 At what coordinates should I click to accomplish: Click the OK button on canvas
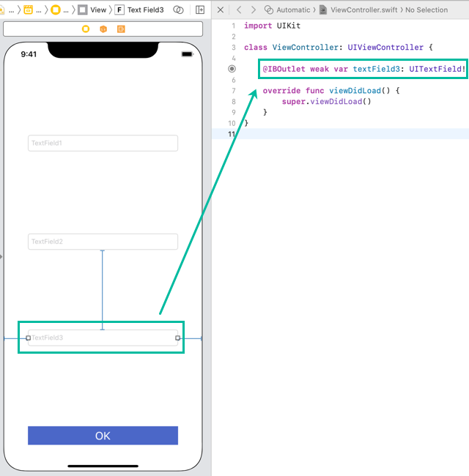[x=103, y=436]
